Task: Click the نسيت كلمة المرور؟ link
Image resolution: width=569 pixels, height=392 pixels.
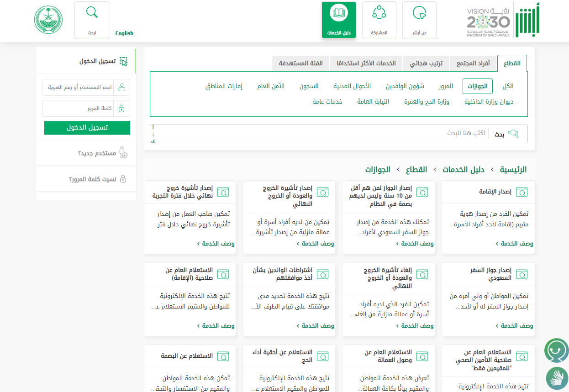Action: click(92, 179)
